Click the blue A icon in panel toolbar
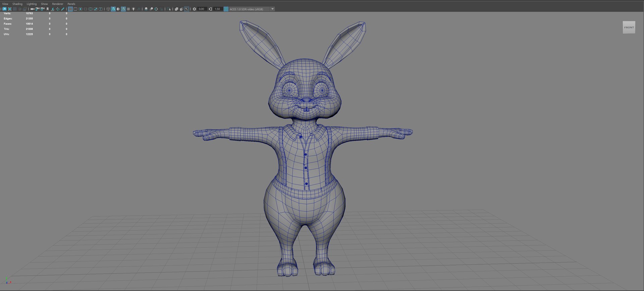Screen dimensions: 644x291 click(5, 9)
